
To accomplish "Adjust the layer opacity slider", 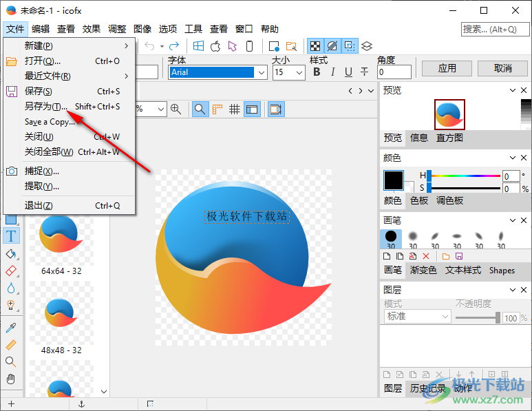I will [478, 318].
